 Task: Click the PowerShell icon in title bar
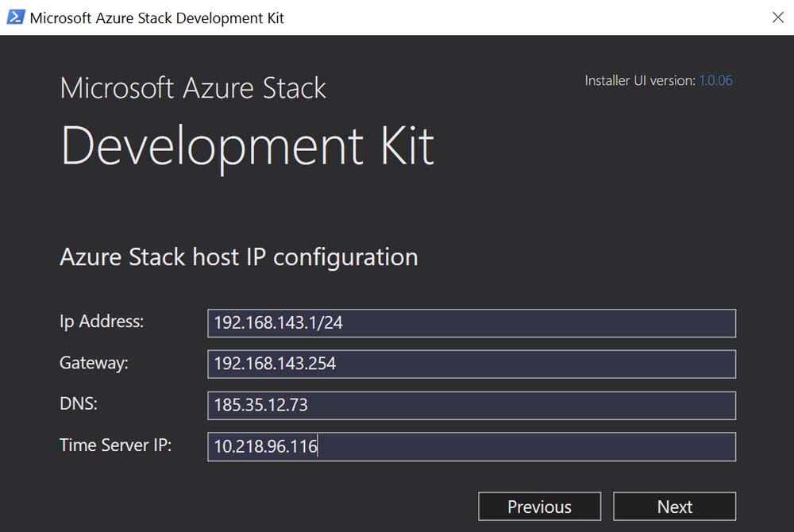[15, 17]
